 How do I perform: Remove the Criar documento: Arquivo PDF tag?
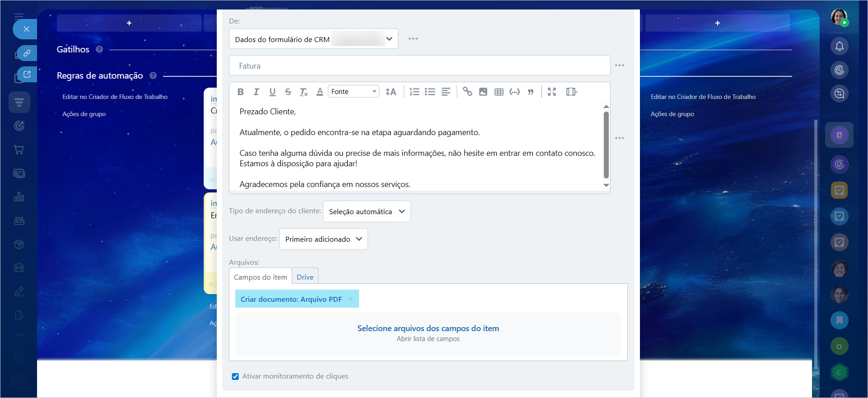point(350,299)
